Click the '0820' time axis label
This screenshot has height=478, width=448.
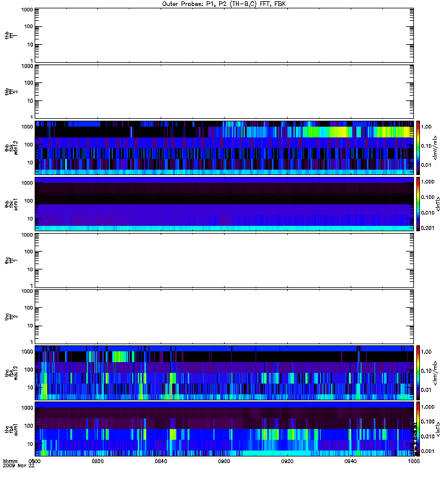[x=98, y=461]
